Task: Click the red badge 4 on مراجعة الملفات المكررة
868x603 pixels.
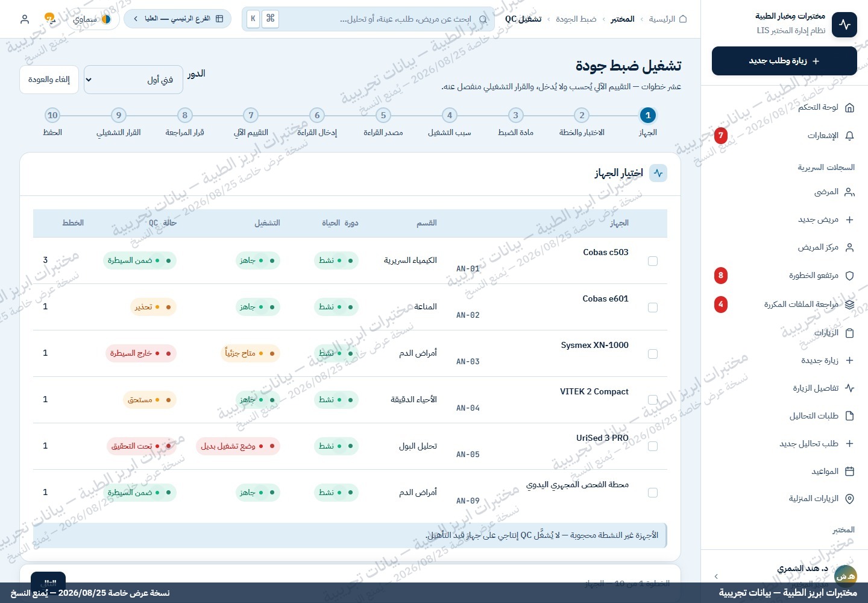Action: coord(720,304)
